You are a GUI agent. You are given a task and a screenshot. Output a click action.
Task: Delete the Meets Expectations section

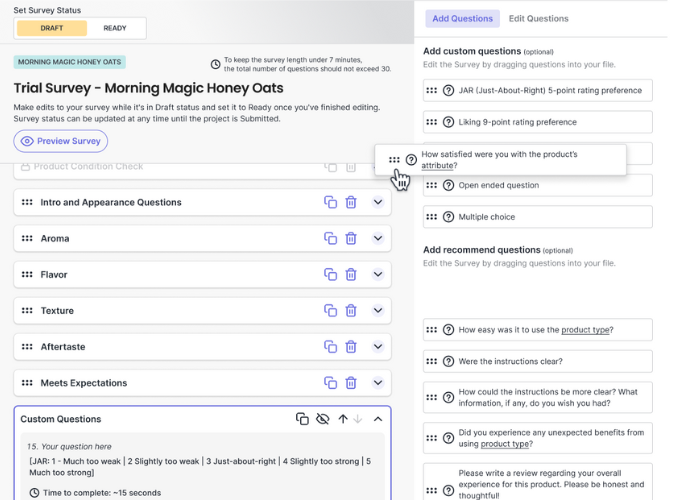(x=351, y=383)
